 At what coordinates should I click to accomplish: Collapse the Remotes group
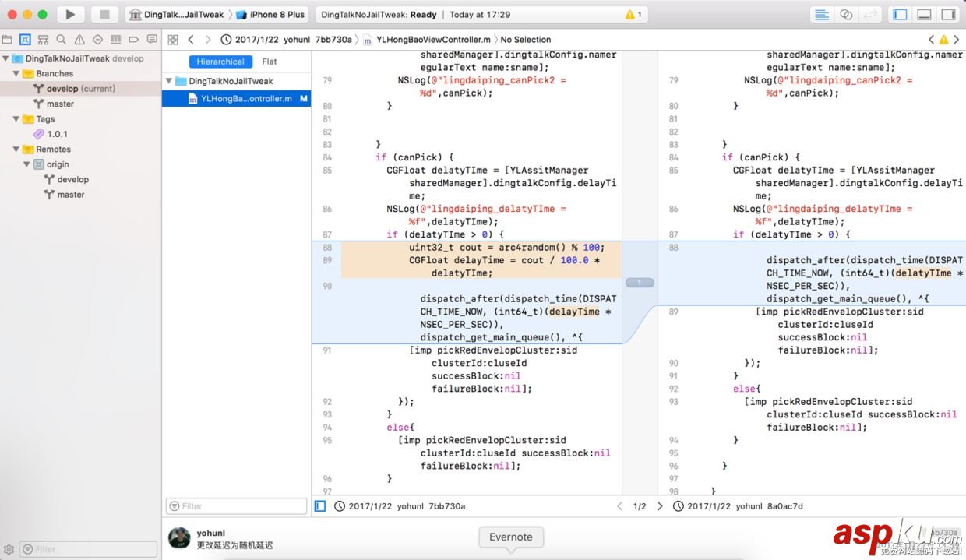click(17, 149)
